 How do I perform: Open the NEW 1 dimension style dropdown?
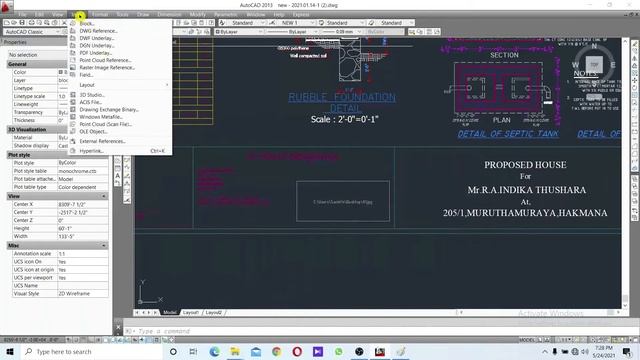[313, 23]
